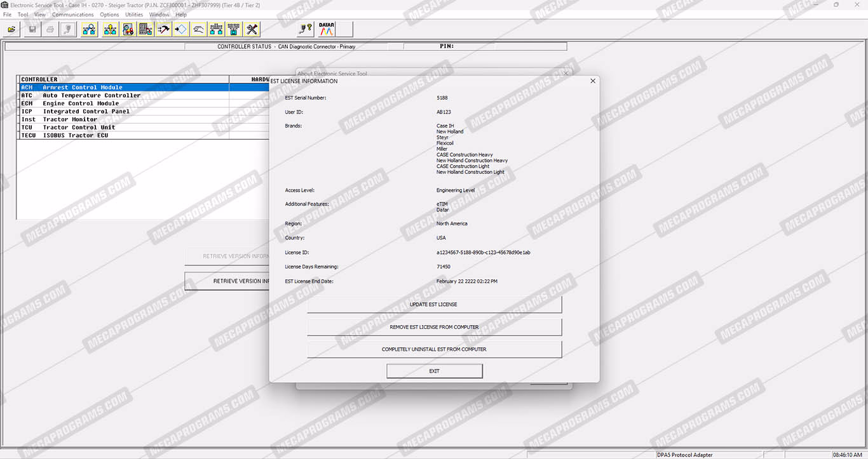
Task: Click the greyed-out connector icon beside the printer
Action: [x=68, y=29]
